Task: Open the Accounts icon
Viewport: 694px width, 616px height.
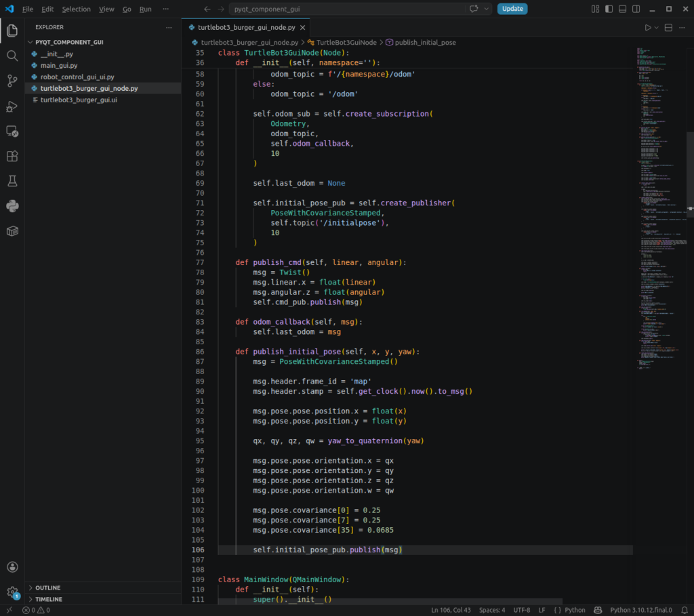Action: pos(12,567)
